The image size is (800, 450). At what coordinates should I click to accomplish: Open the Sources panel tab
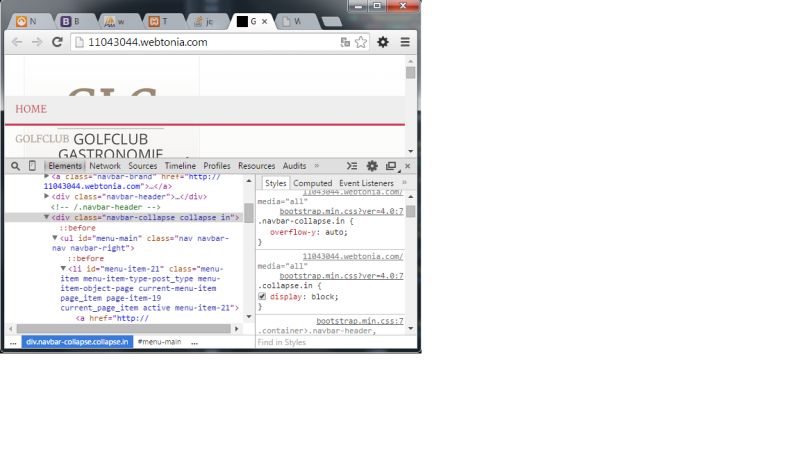click(143, 166)
